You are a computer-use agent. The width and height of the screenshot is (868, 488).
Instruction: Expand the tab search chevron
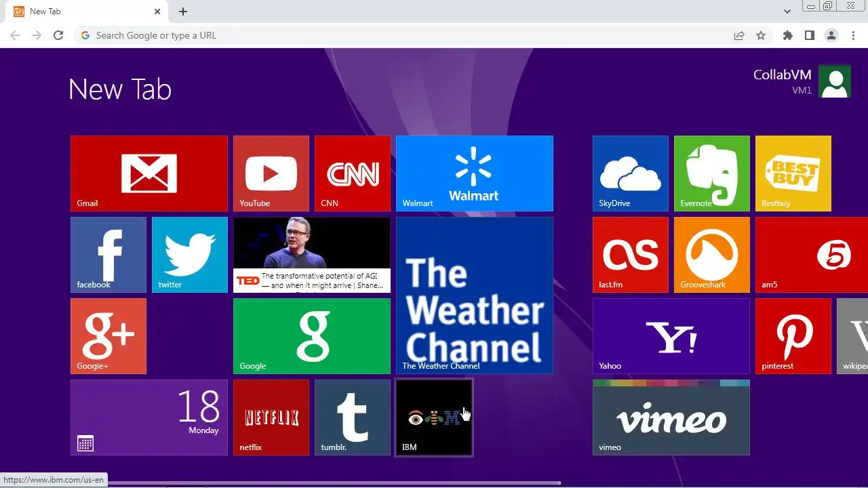tap(787, 12)
